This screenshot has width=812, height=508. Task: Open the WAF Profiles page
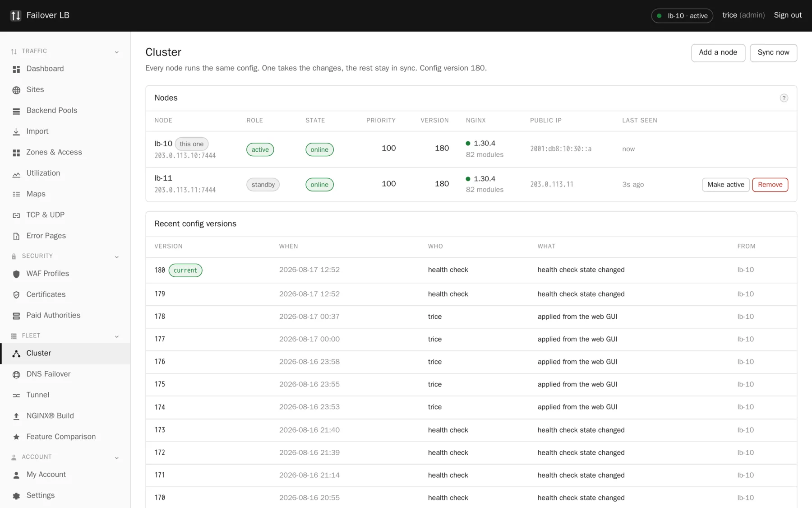point(65,274)
